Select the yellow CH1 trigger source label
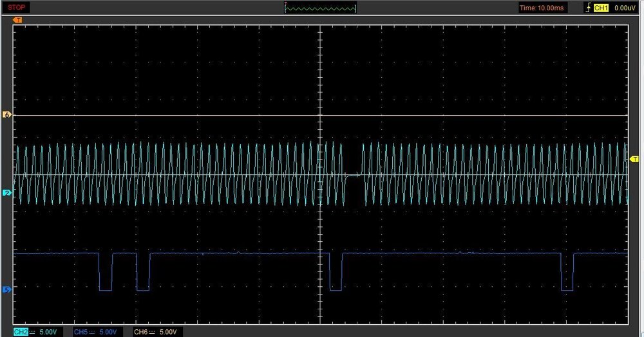The height and width of the screenshot is (337, 644). [601, 8]
